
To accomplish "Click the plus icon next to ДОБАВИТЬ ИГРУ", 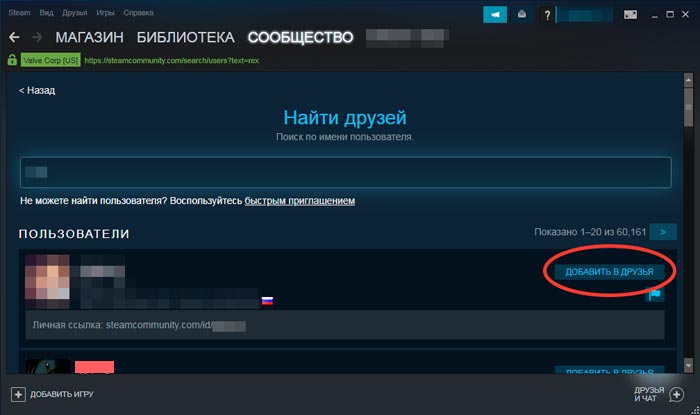I will 18,394.
